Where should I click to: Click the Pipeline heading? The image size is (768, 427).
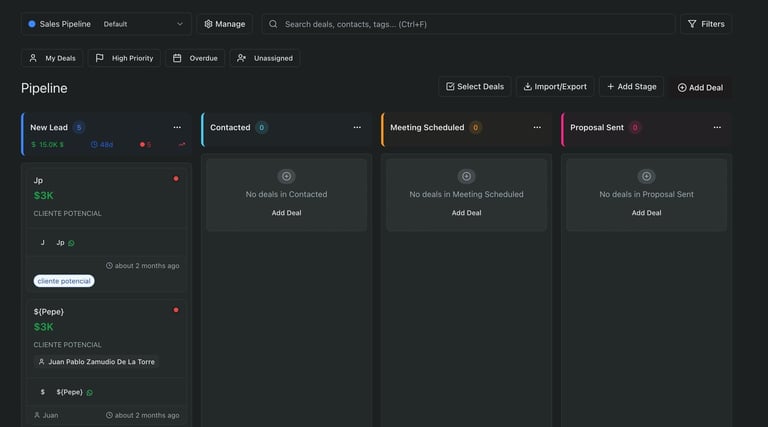(x=44, y=88)
